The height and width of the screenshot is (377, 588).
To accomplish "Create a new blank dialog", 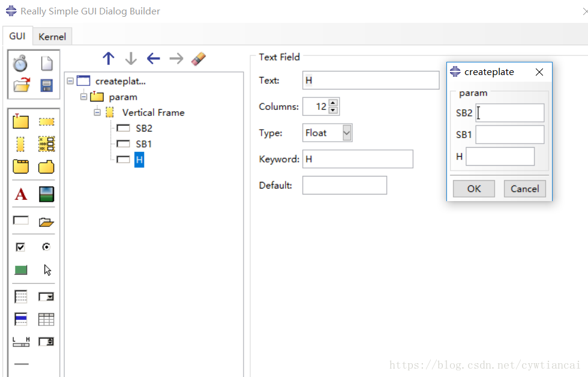I will pyautogui.click(x=47, y=64).
